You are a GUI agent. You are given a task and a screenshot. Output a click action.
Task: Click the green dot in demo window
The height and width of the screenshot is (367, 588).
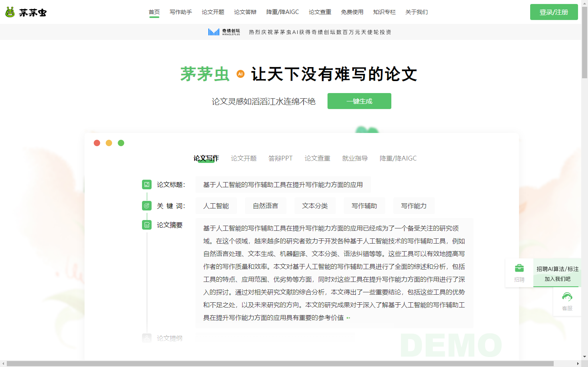121,143
